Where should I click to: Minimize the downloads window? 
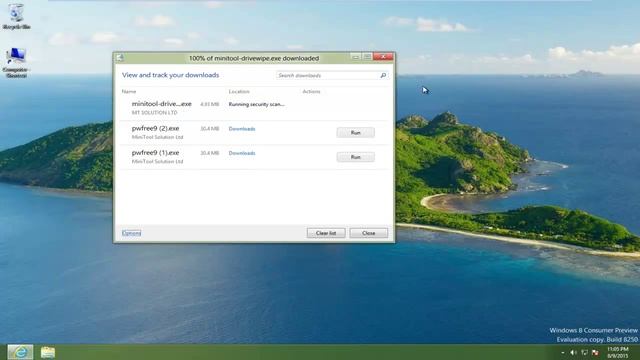(x=356, y=57)
